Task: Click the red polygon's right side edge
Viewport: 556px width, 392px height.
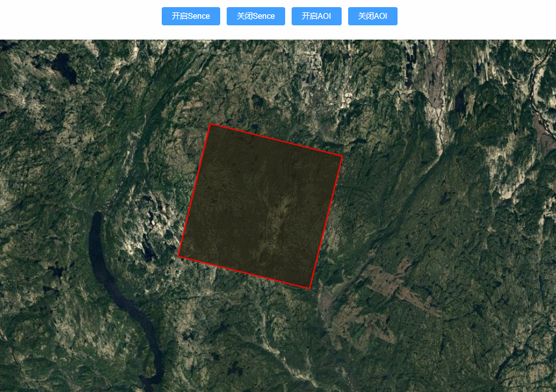Action: (x=326, y=222)
